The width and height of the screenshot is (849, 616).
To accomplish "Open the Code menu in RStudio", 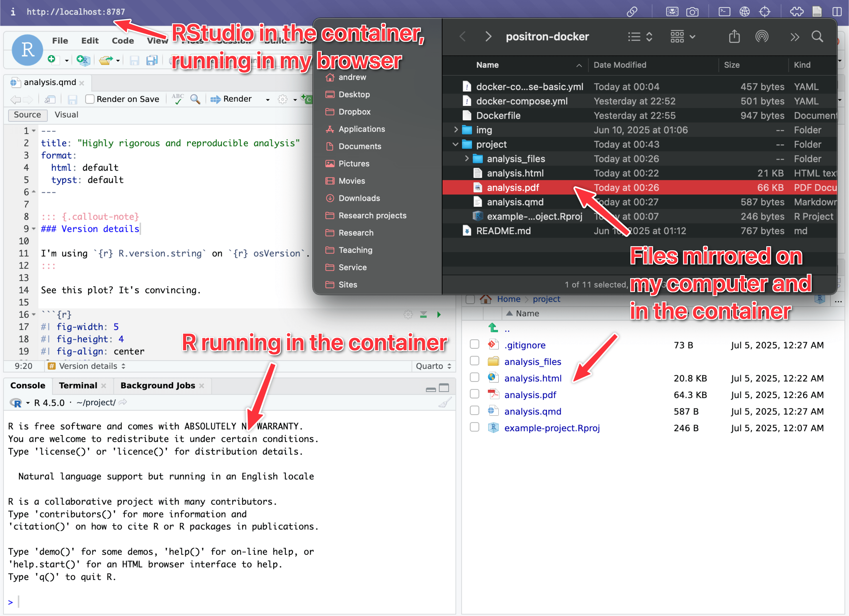I will 123,41.
